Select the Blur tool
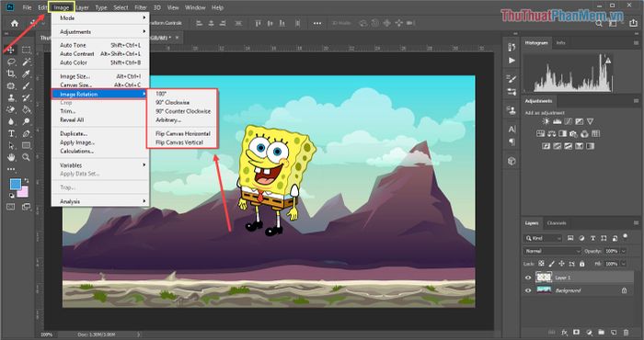This screenshot has width=644, height=340. click(11, 121)
